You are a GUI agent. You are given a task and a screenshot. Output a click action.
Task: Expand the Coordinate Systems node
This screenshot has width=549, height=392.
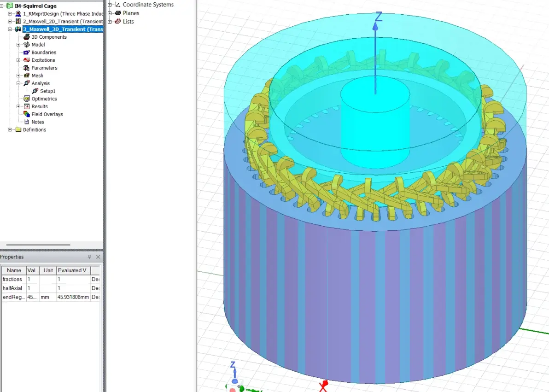pyautogui.click(x=110, y=5)
